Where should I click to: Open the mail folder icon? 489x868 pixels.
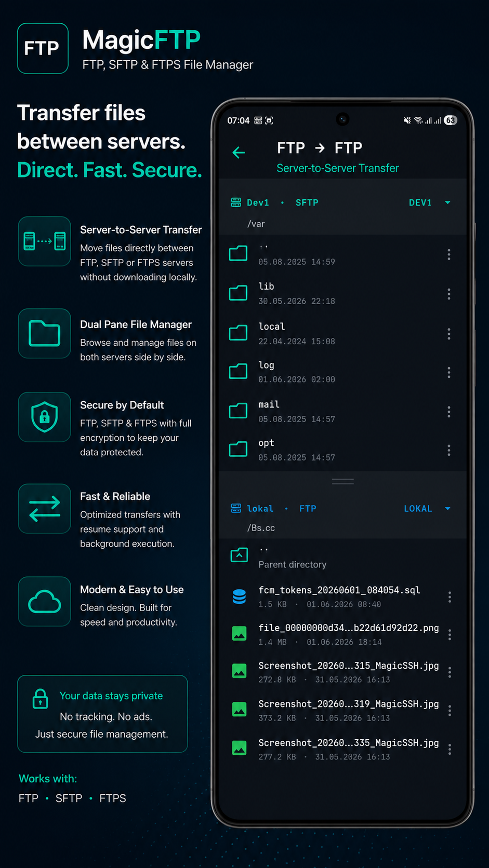(239, 411)
